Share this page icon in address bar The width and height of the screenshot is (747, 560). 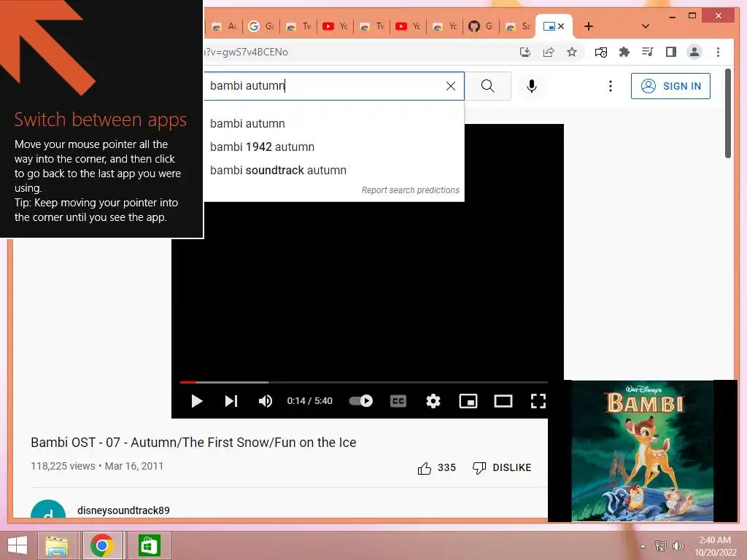pos(549,52)
